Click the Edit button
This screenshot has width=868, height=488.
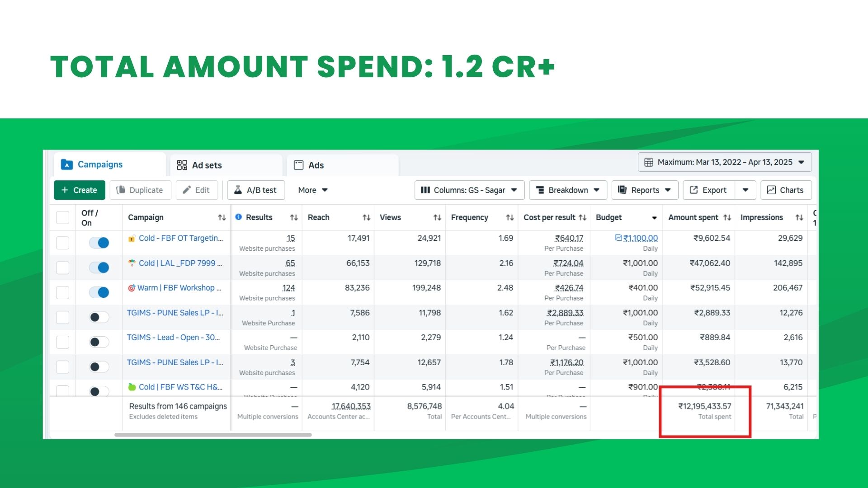197,190
